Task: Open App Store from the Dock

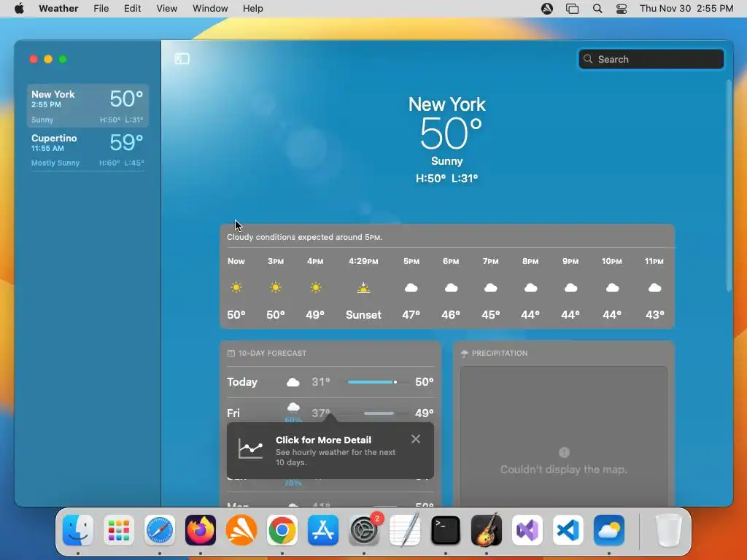Action: (x=323, y=530)
